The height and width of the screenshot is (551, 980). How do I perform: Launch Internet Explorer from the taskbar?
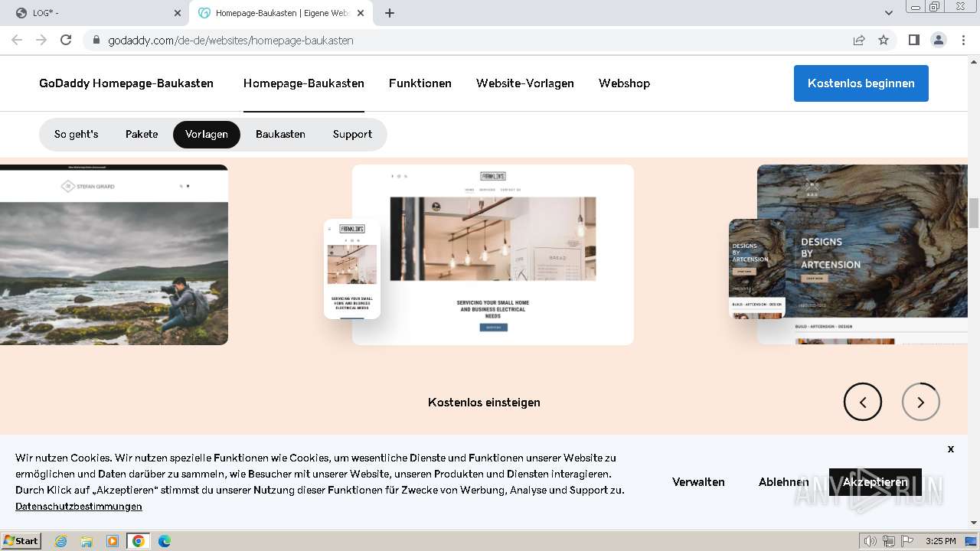click(x=61, y=541)
